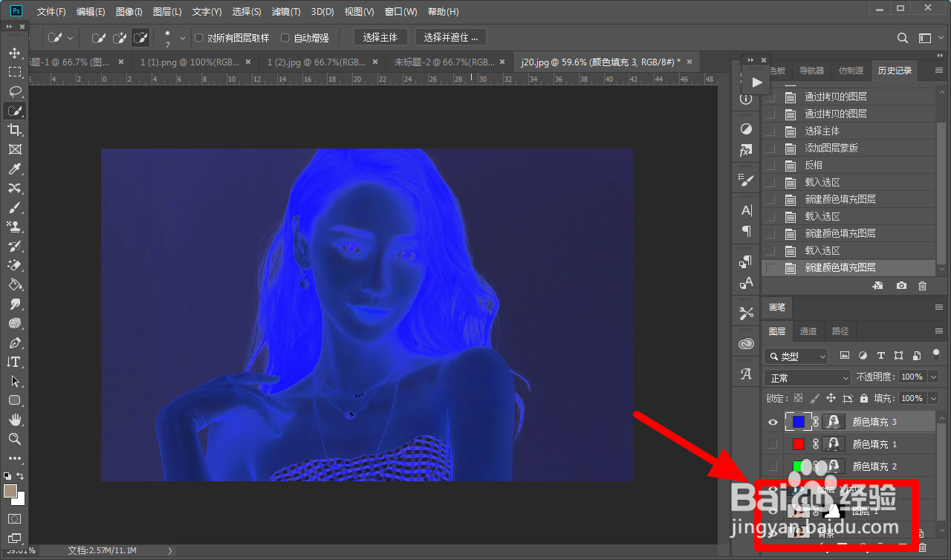Select the Hand tool
The image size is (951, 560).
coord(14,420)
